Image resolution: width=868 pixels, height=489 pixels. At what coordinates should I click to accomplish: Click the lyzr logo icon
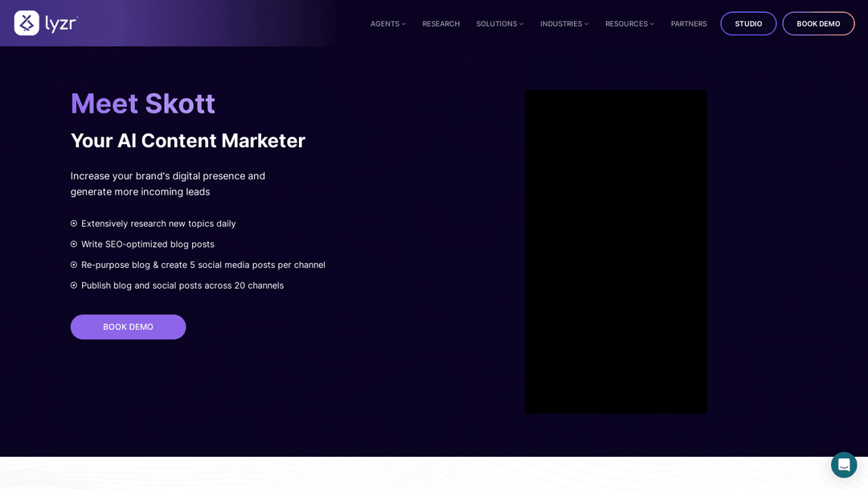27,23
